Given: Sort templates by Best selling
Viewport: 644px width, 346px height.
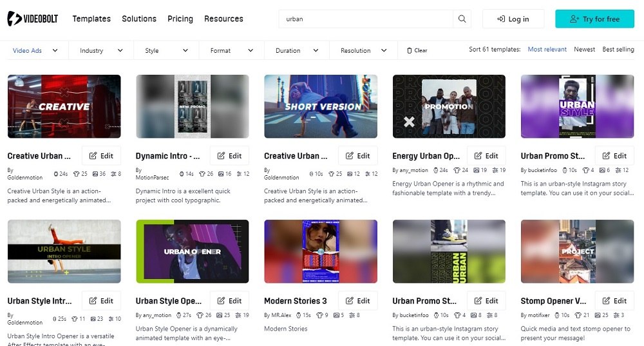Looking at the screenshot, I should pyautogui.click(x=618, y=50).
